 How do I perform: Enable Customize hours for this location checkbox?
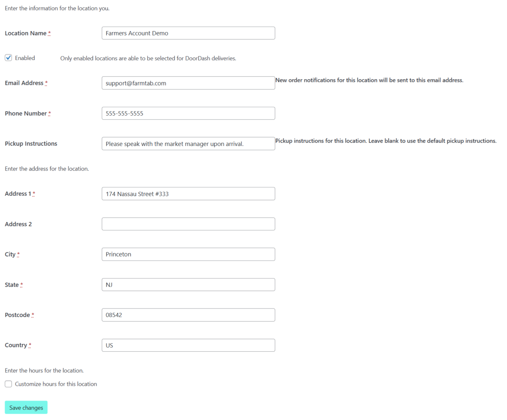[8, 384]
